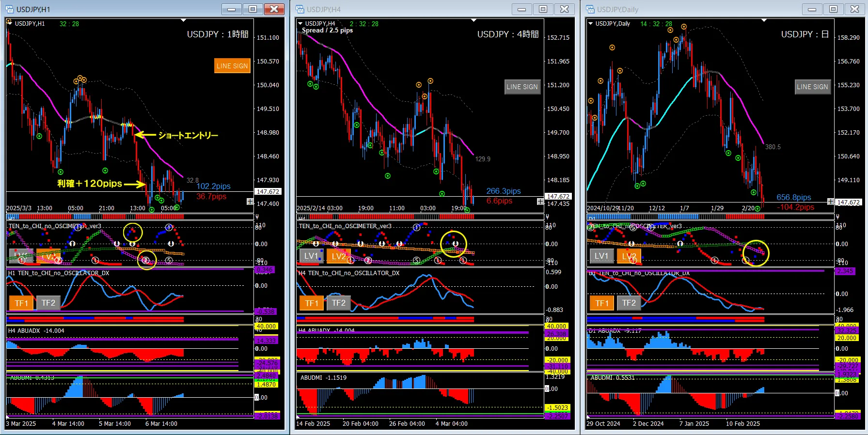Click the H1 TEN_to_CHI_no_OSCILLATOR_DX indicator label
This screenshot has width=868, height=435.
pos(59,273)
